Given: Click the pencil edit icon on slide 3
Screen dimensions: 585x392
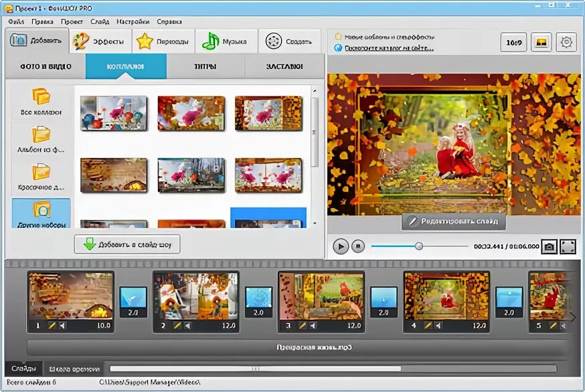Looking at the screenshot, I should tap(303, 326).
